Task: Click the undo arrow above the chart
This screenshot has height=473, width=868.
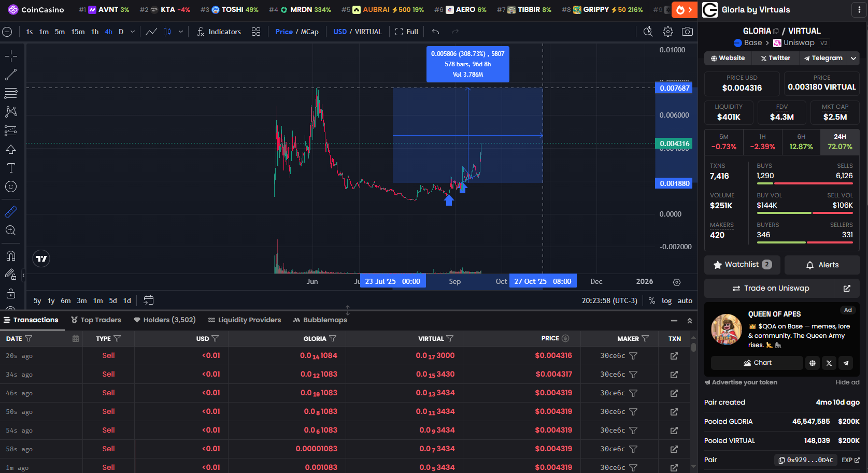Action: (435, 32)
